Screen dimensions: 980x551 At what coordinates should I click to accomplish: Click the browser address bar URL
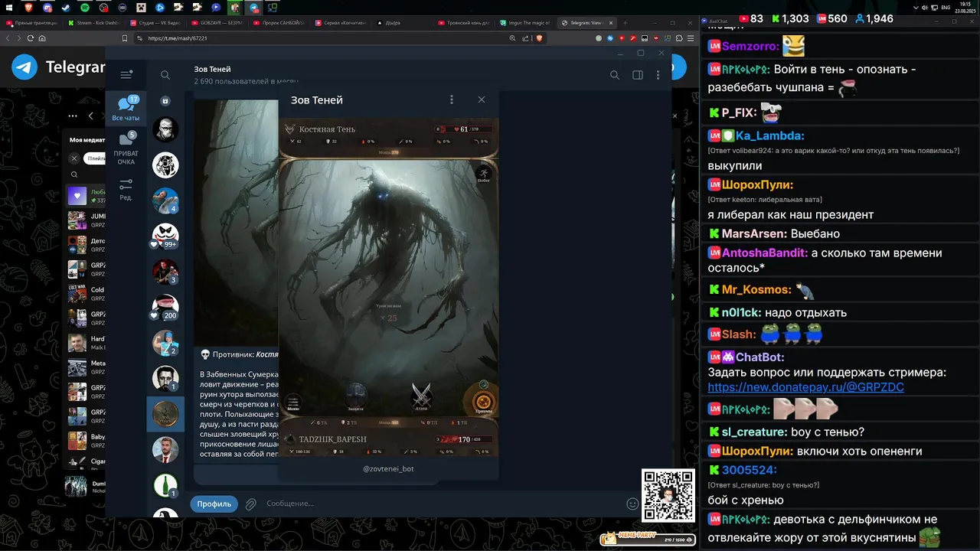click(x=178, y=37)
